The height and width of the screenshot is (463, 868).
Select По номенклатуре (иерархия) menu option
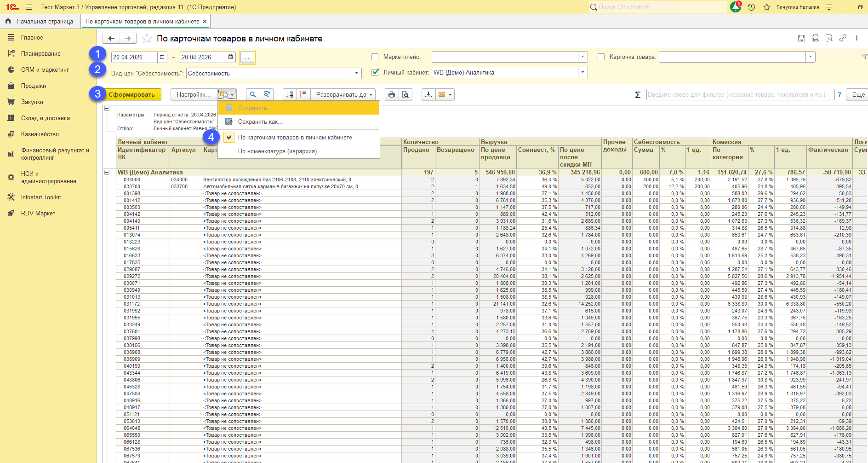(277, 151)
